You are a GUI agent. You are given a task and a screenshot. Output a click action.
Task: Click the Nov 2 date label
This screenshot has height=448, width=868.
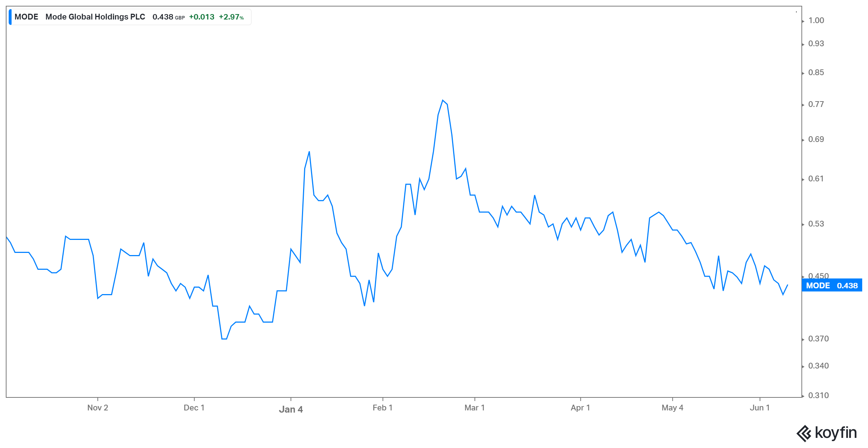[98, 408]
